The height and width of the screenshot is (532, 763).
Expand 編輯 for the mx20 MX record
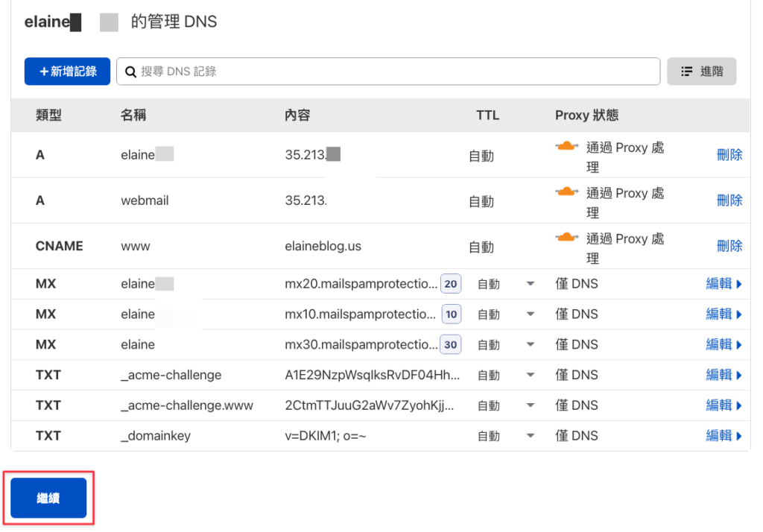point(724,284)
